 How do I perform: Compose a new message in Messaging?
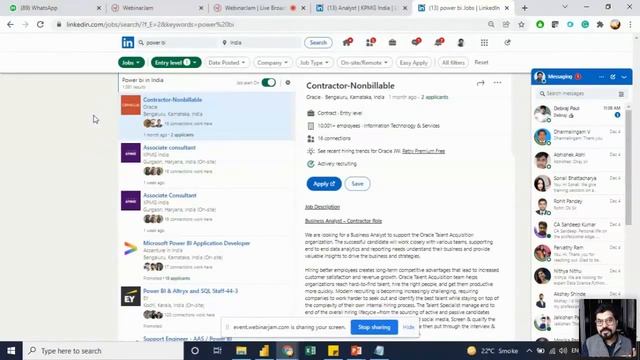coord(613,77)
